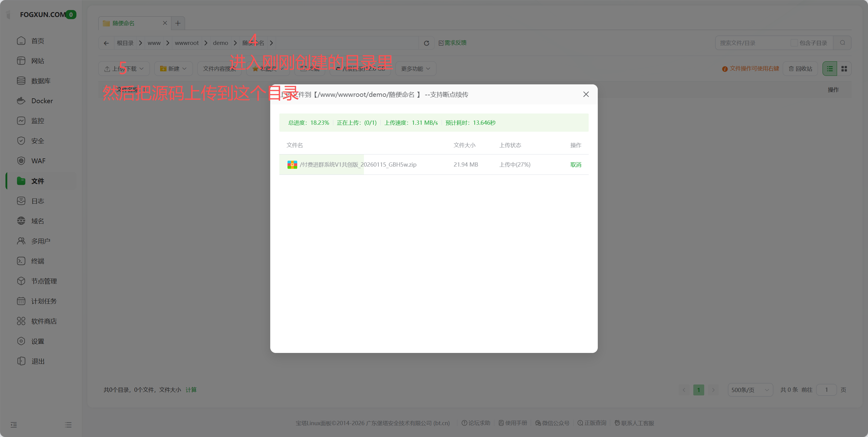The height and width of the screenshot is (437, 868).
Task: Expand the 上传/下载 dropdown
Action: tap(124, 69)
